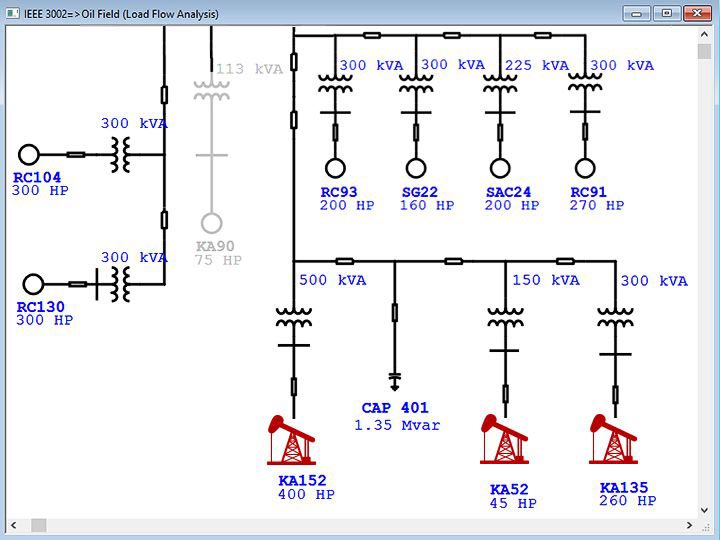
Task: Click the RC91 motor circle
Action: (585, 167)
